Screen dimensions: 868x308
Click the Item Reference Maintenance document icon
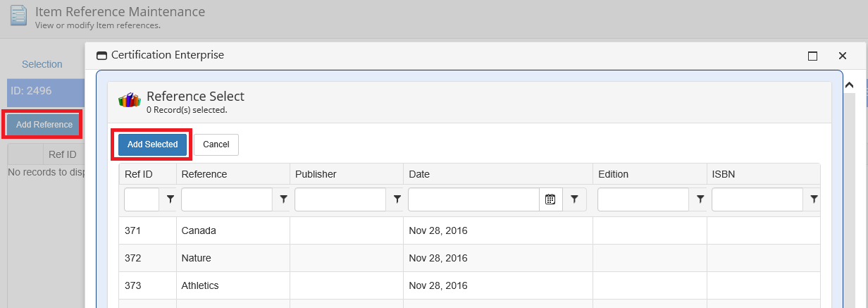(x=18, y=16)
